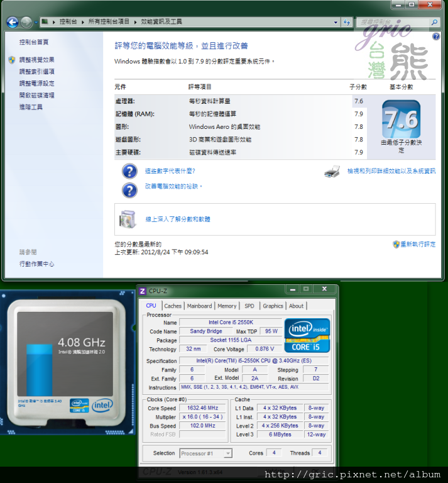Screen dimensions: 448x483
Task: Click question icon beside 改善電腦效能的秘訣
Action: coord(129,191)
